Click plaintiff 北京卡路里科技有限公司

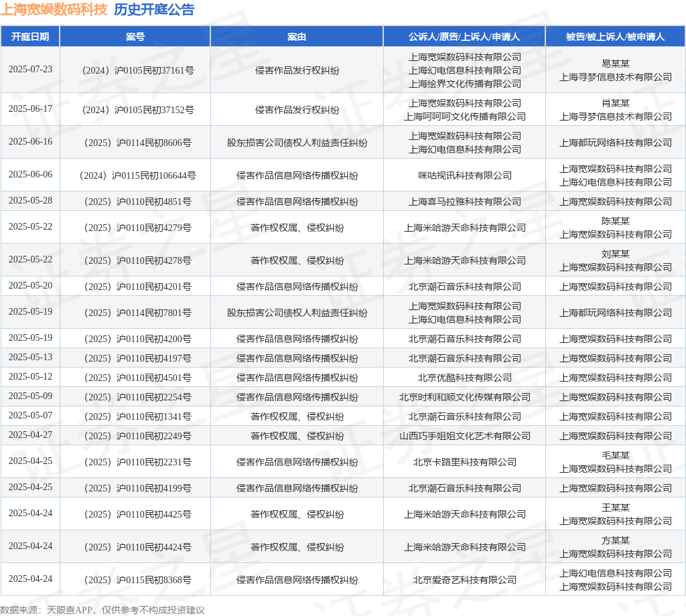pyautogui.click(x=465, y=462)
